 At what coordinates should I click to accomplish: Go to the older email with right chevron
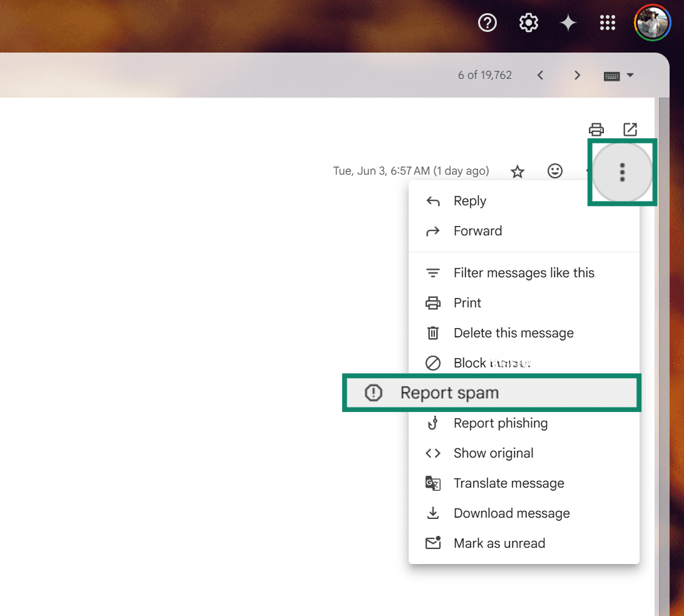pyautogui.click(x=576, y=74)
